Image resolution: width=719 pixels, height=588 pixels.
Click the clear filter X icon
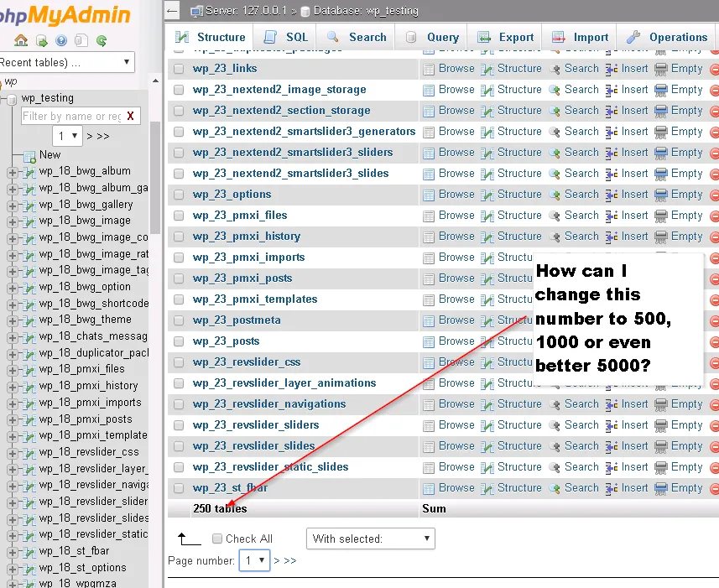click(131, 116)
